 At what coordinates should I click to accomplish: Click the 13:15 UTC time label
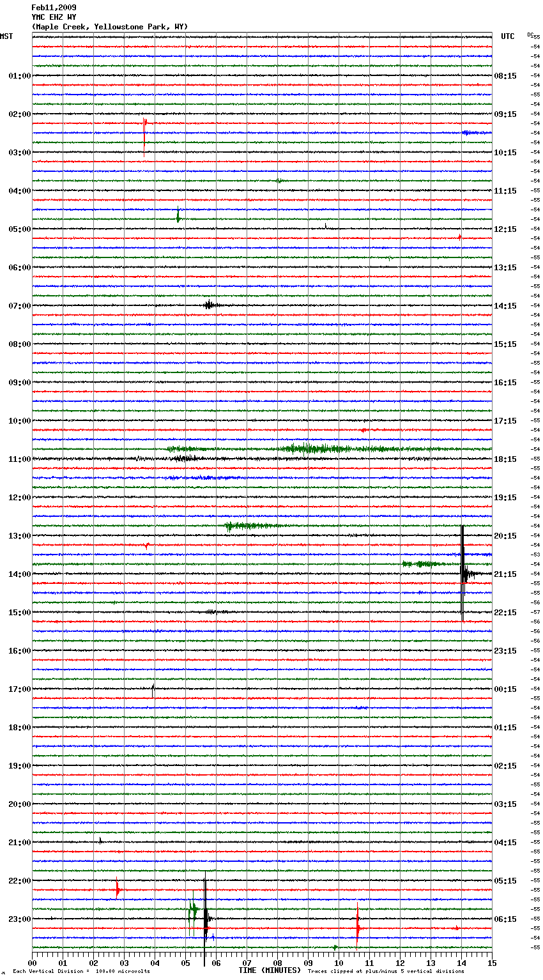(x=505, y=268)
